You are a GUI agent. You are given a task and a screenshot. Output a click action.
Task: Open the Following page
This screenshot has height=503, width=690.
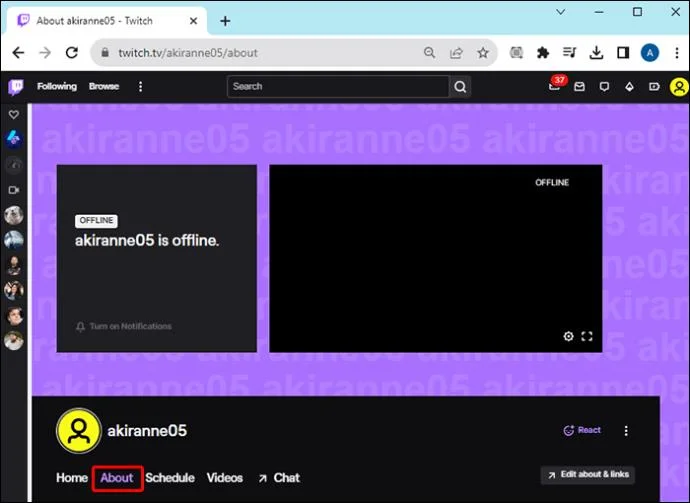click(x=57, y=86)
